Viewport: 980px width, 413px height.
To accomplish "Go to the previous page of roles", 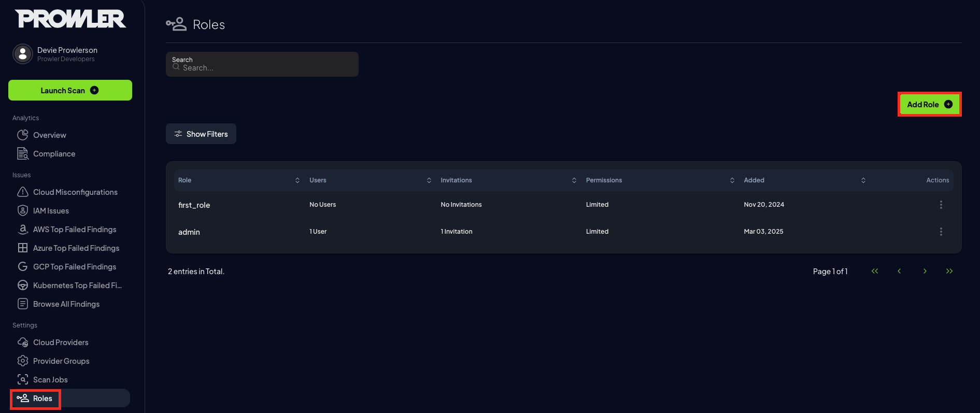I will 900,271.
